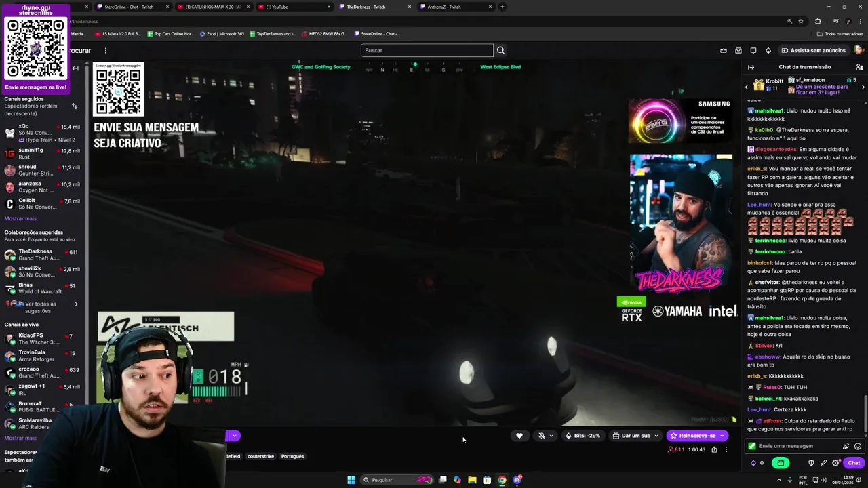This screenshot has width=868, height=488.
Task: Open Excel Microsoft 365 bookmark
Action: click(x=222, y=33)
